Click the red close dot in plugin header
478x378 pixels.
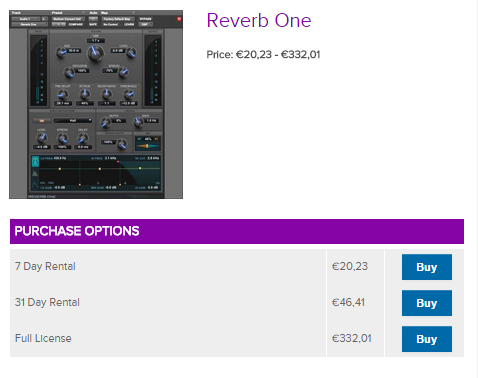179,19
